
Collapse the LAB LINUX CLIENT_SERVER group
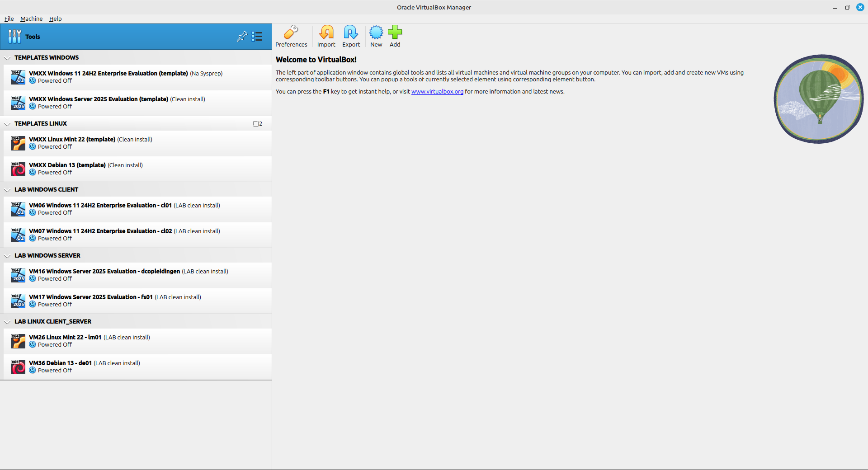pos(7,322)
